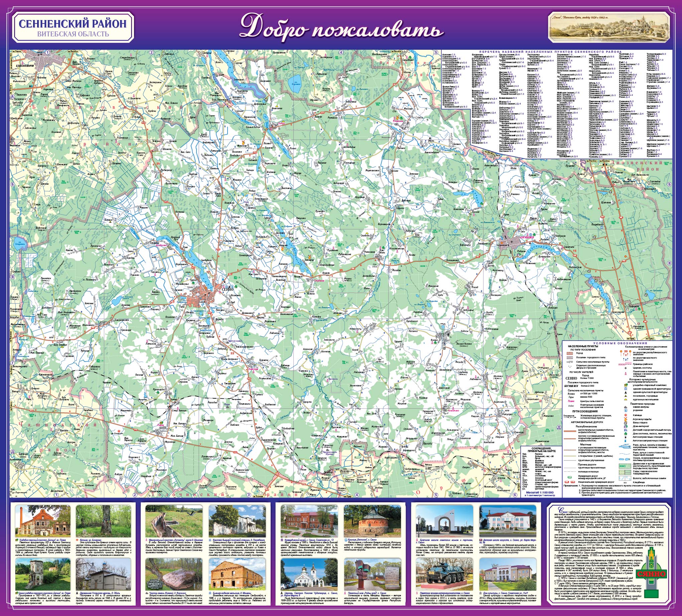Click the Агроэкоусадьбы windmill legend icon
The width and height of the screenshot is (682, 616).
[626, 420]
